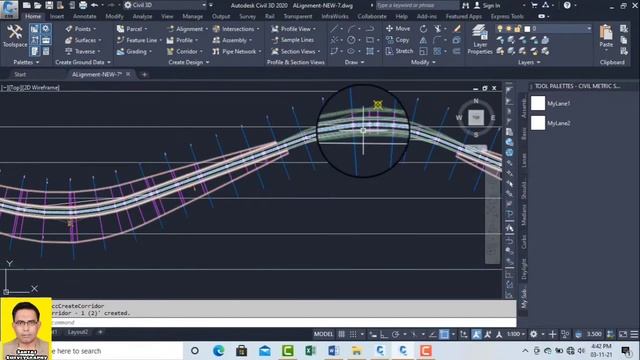Select the MyLane2 tool palette item

(x=550, y=123)
